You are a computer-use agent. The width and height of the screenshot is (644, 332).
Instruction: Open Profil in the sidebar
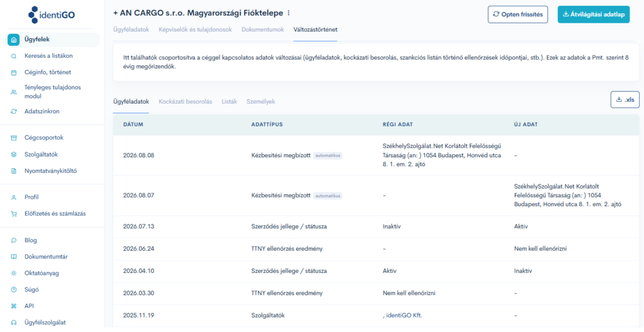tap(31, 197)
